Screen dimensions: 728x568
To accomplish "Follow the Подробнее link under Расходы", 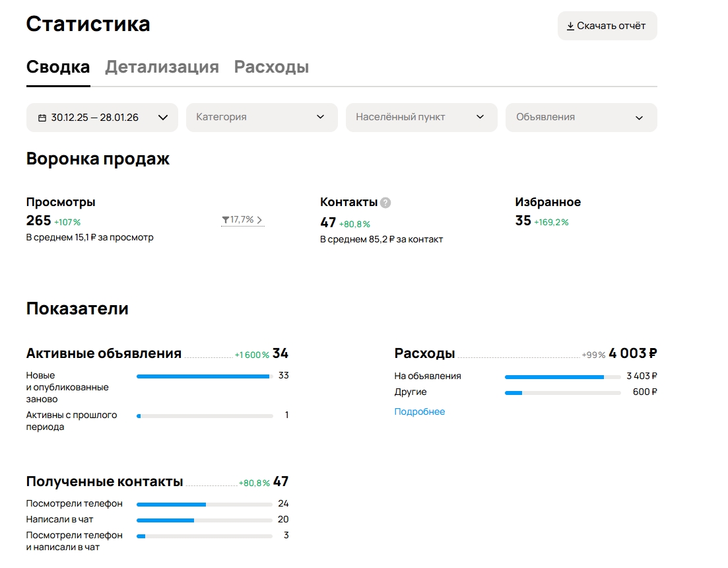I will (x=420, y=411).
